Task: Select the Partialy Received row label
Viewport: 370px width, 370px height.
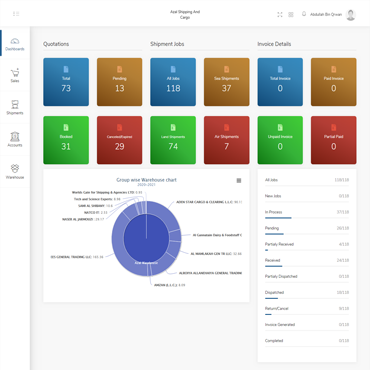Action: (x=279, y=244)
